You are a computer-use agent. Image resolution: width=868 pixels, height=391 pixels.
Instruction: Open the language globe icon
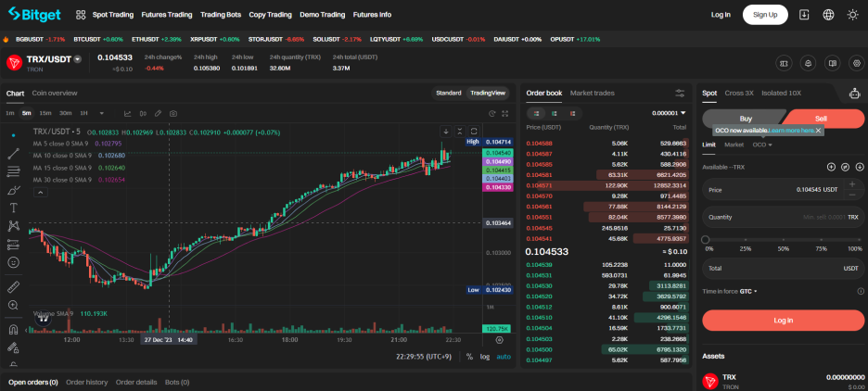pyautogui.click(x=828, y=15)
